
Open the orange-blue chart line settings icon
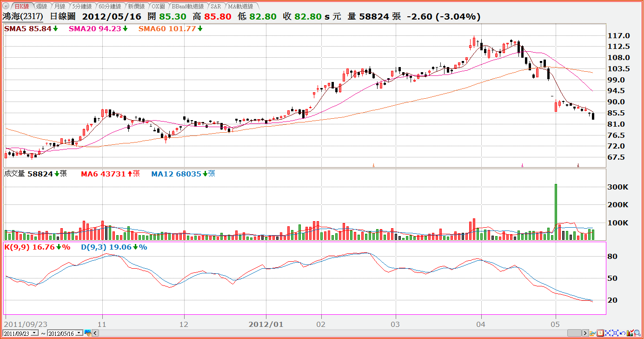[593, 333]
